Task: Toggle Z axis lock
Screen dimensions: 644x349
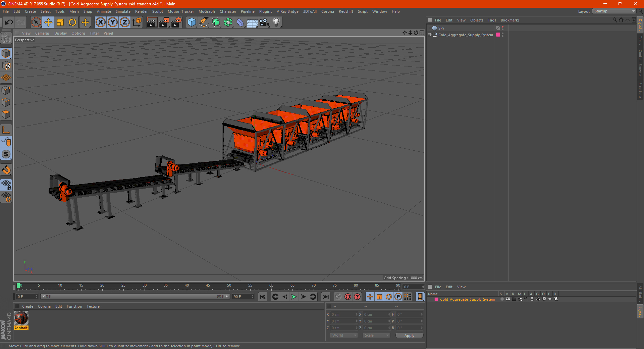Action: point(125,22)
